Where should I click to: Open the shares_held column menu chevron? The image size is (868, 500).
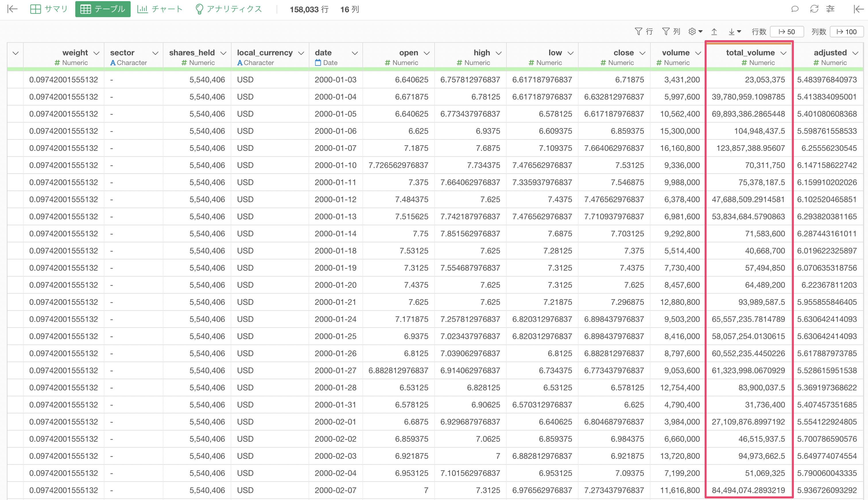pyautogui.click(x=223, y=53)
